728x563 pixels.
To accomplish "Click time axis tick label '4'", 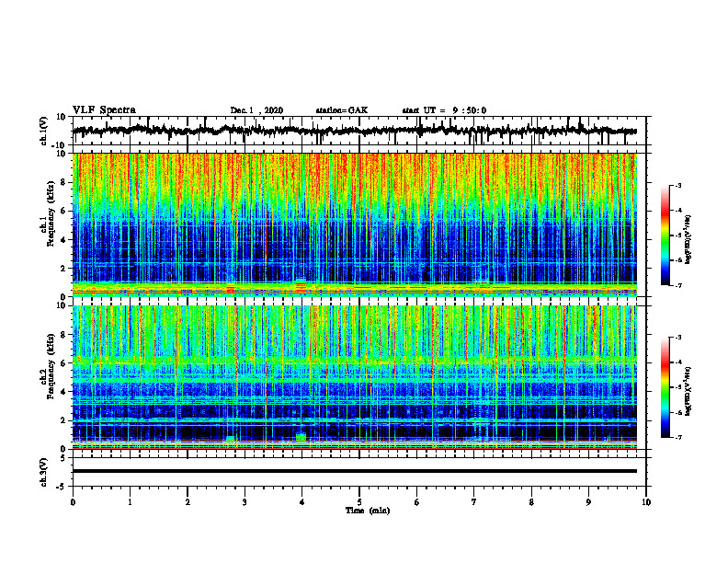I will pyautogui.click(x=302, y=502).
